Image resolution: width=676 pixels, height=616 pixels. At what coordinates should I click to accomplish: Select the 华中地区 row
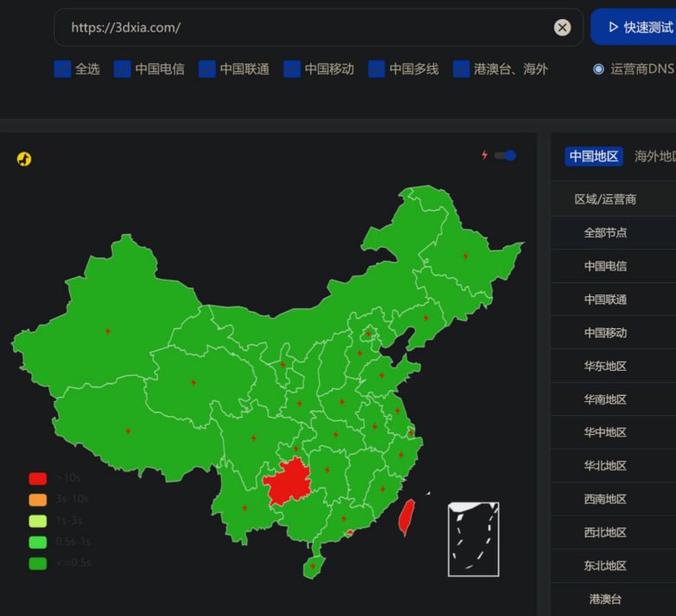[x=613, y=432]
